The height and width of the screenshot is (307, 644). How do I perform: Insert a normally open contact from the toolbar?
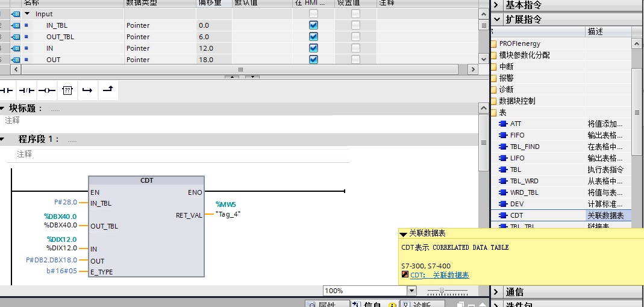click(x=7, y=90)
